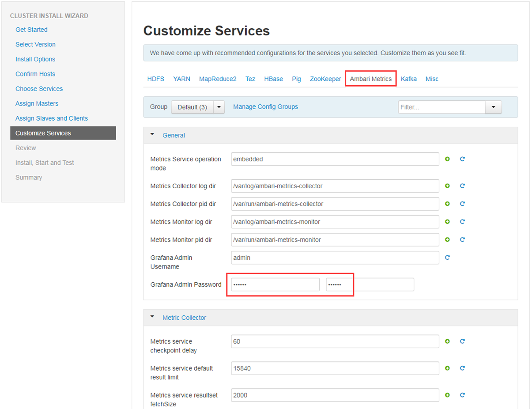Viewport: 532px width, 409px height.
Task: Click undo icon for Grafana Admin Username
Action: click(x=447, y=258)
